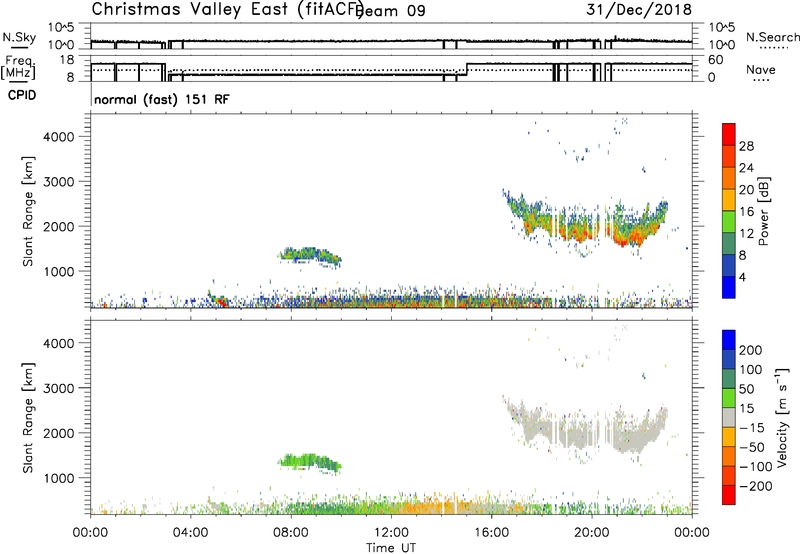800x554 pixels.
Task: Click the title 'Christmas Valley East (fitACF)'
Action: (228, 10)
